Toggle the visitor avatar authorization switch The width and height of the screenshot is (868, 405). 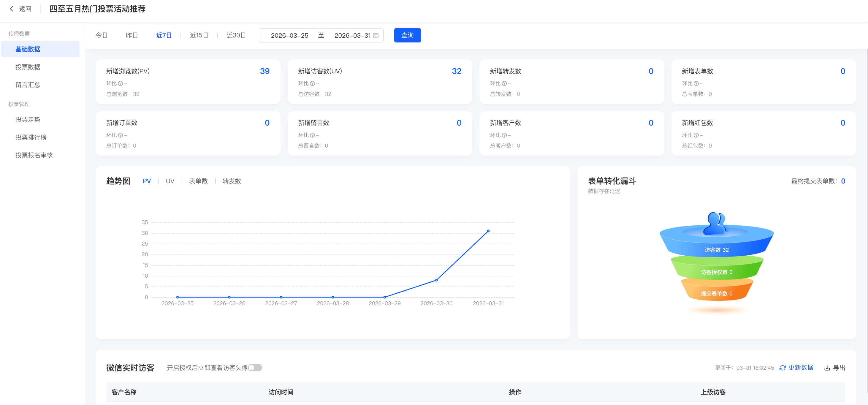coord(255,368)
